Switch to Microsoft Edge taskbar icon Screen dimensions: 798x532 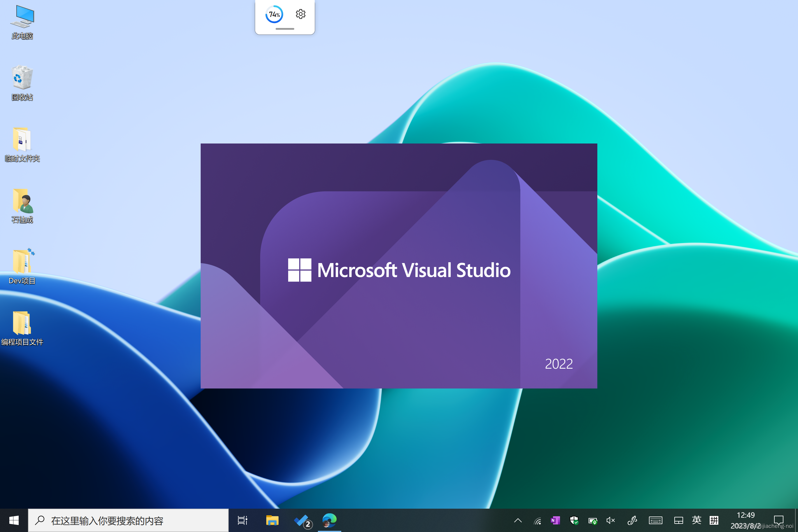tap(329, 520)
